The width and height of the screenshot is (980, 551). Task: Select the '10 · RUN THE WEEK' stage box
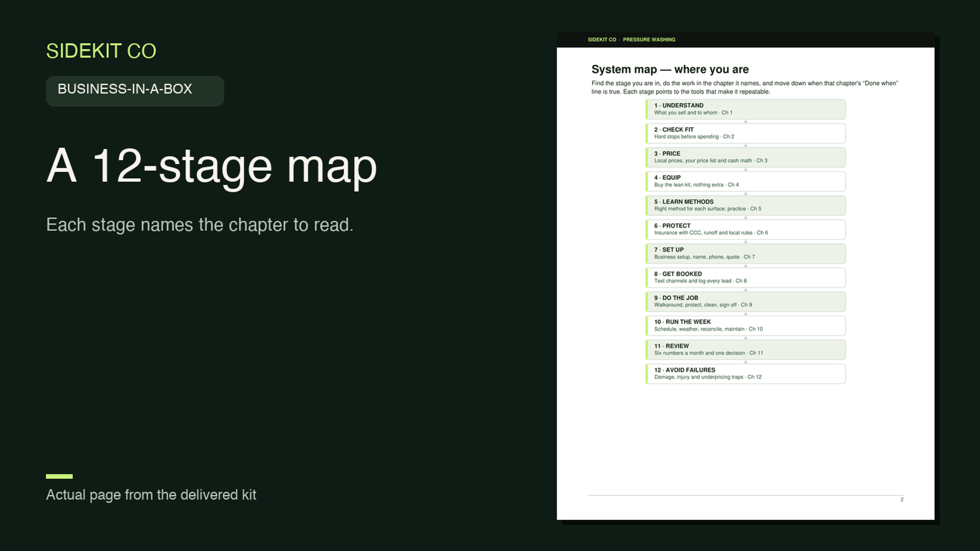click(x=745, y=326)
